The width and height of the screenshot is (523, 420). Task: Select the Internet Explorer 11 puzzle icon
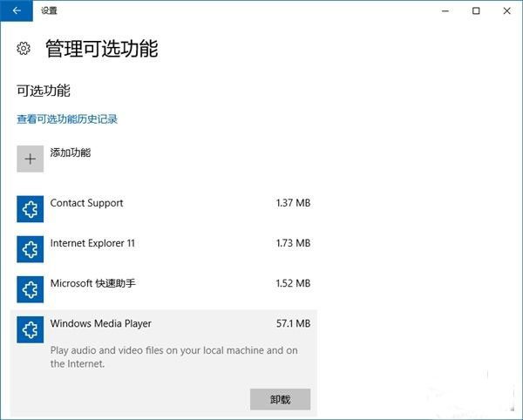coord(30,249)
